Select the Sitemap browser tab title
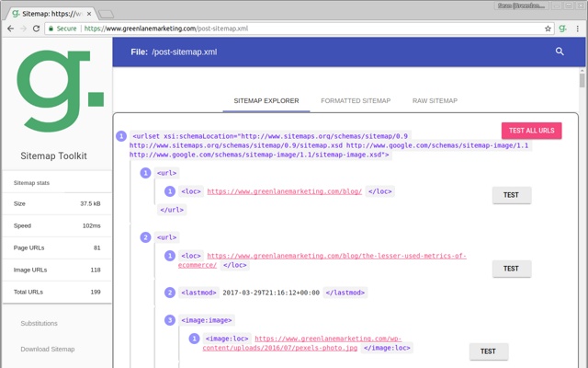Screen dimensions: 588x368 (51, 14)
